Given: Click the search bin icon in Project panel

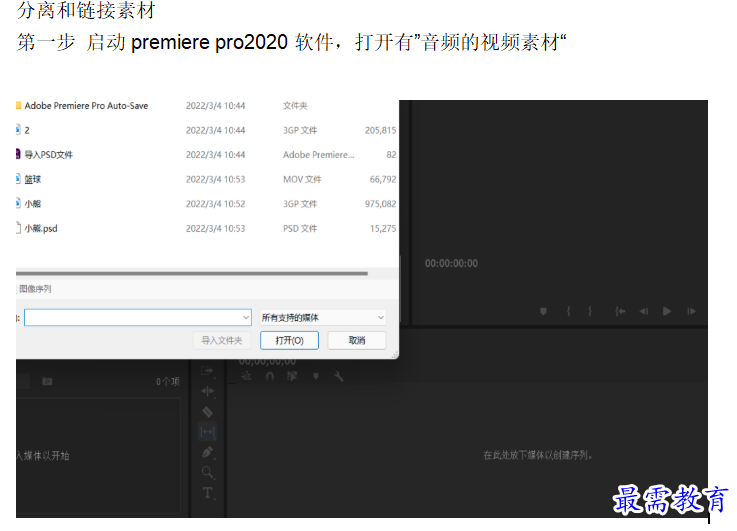Looking at the screenshot, I should pyautogui.click(x=47, y=381).
